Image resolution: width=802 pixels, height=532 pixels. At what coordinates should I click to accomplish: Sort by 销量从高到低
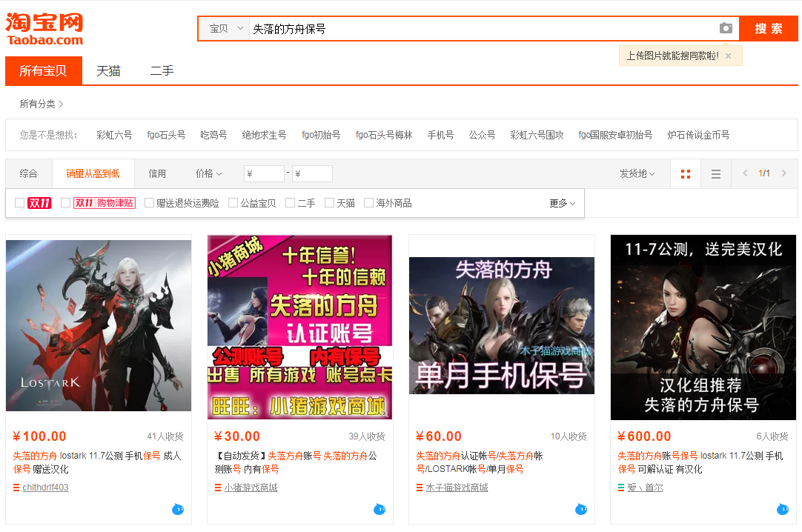point(93,174)
